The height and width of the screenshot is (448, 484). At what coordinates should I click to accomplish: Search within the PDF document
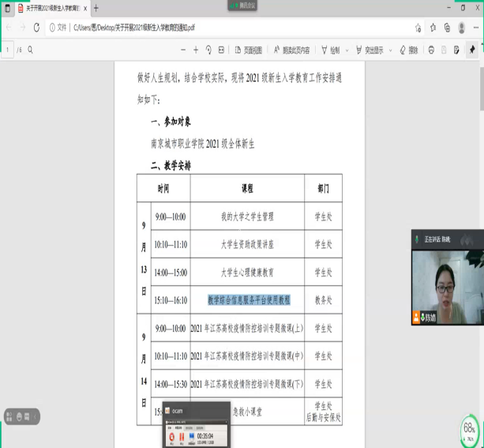coord(30,50)
